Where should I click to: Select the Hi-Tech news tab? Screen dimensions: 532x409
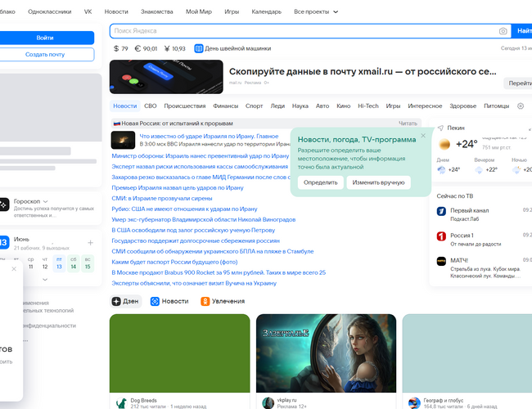[x=367, y=106]
